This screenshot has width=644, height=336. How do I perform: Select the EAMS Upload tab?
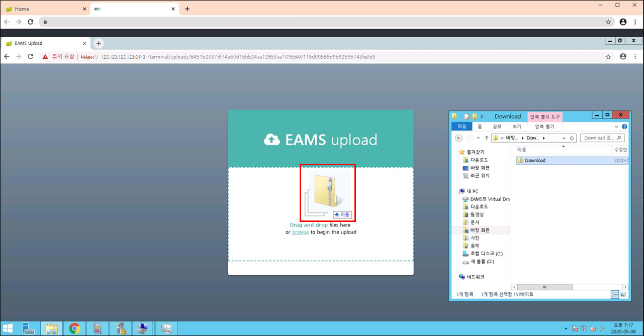(46, 43)
